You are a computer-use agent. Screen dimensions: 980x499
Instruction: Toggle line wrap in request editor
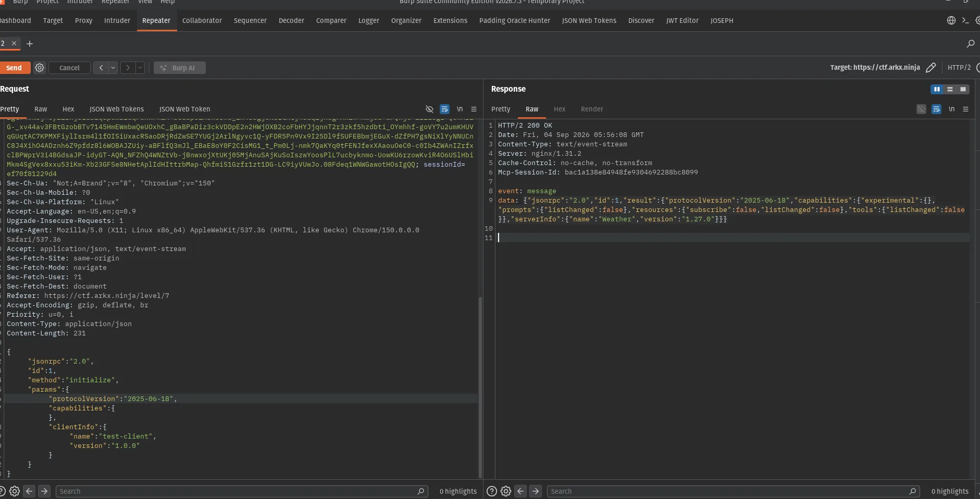(444, 109)
